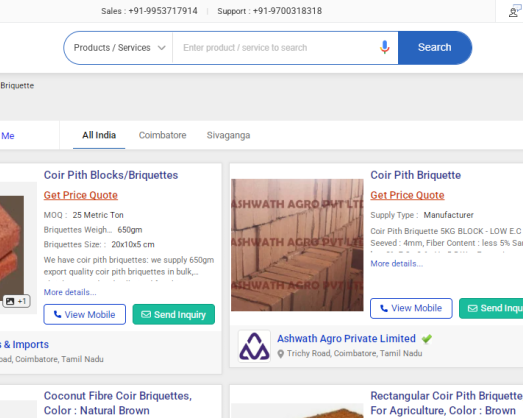Open Rectangular Coir Pith Briquette product title
Viewport: 523px width, 418px height.
pos(446,403)
